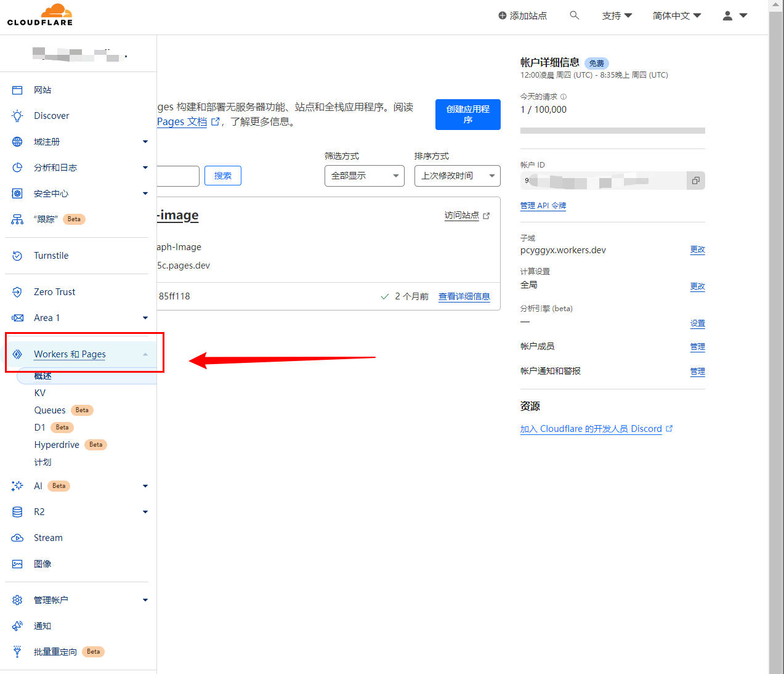Screen dimensions: 784x674
Task: Click the Zero Trust shield icon
Action: tap(17, 292)
